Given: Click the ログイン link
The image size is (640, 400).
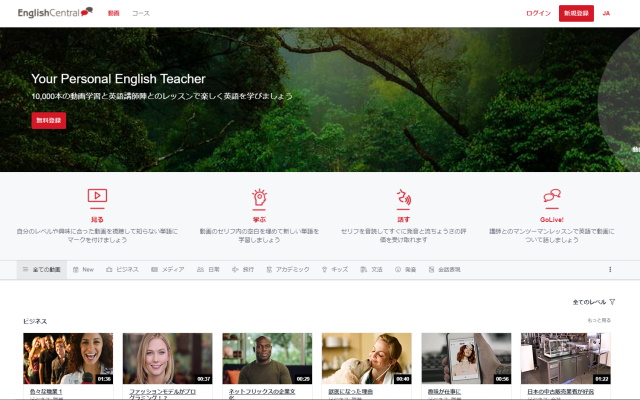Looking at the screenshot, I should [538, 13].
